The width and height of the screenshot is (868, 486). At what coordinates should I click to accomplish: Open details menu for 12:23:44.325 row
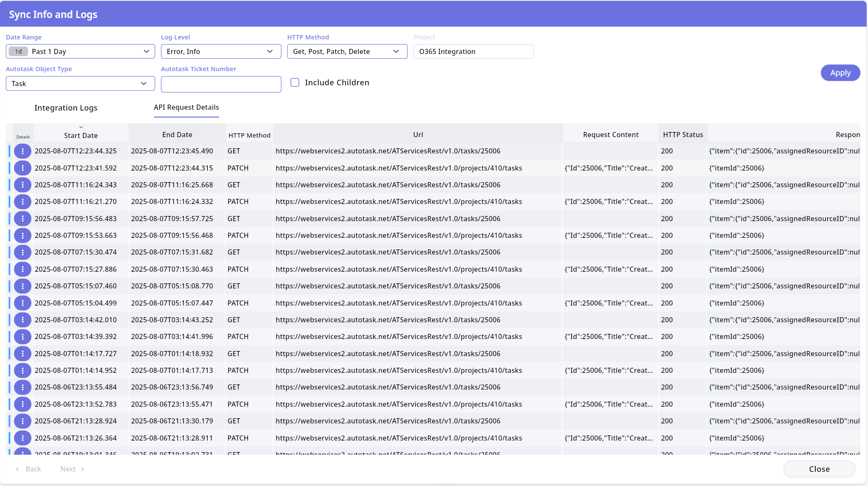23,151
